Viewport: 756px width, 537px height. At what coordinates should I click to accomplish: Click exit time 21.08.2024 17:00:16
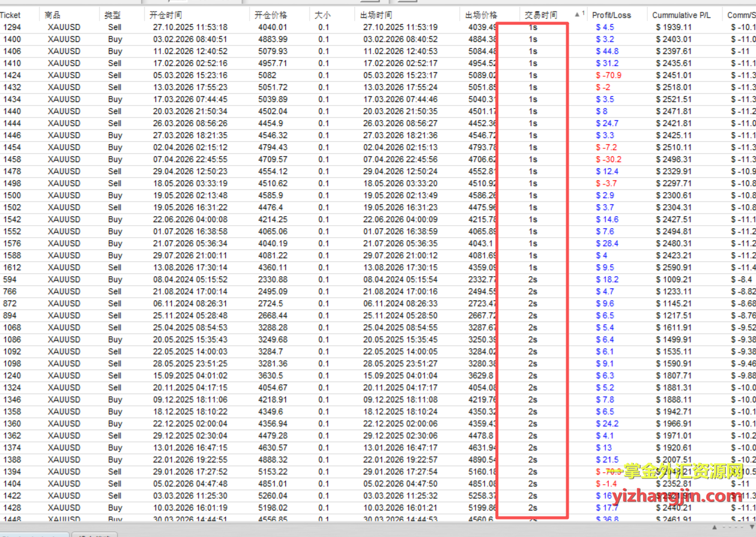pos(401,291)
